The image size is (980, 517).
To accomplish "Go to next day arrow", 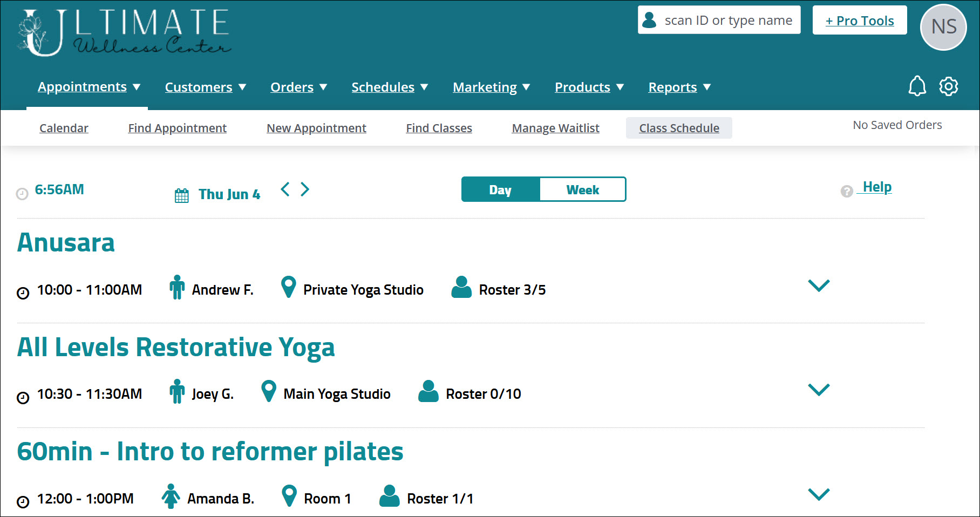I will tap(305, 189).
